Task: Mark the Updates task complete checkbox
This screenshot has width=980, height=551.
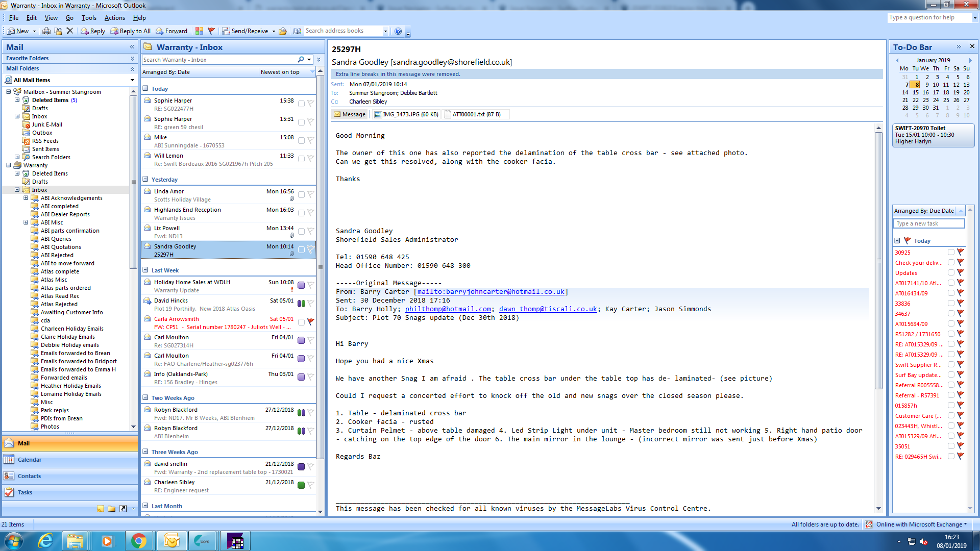Action: coord(951,272)
